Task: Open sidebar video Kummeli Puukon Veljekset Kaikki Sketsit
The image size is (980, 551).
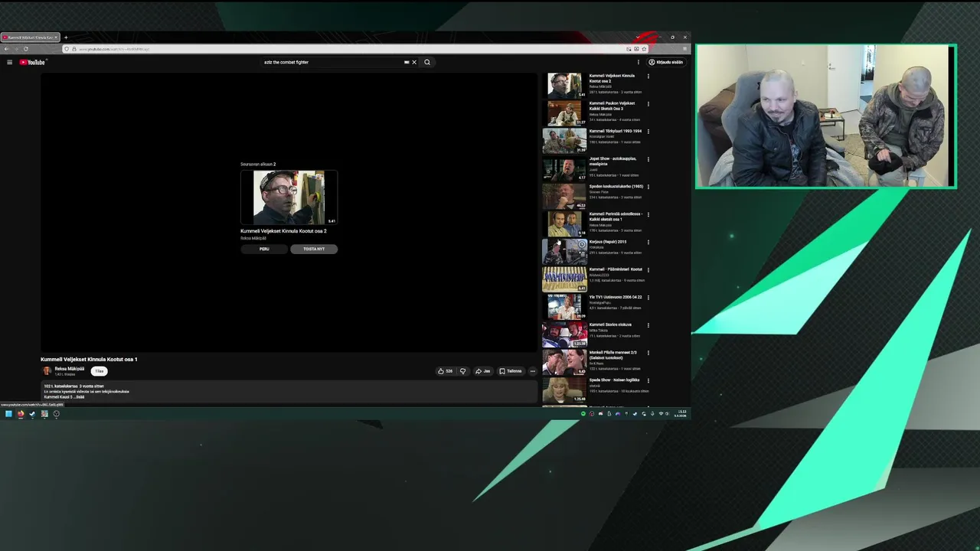Action: pos(612,106)
